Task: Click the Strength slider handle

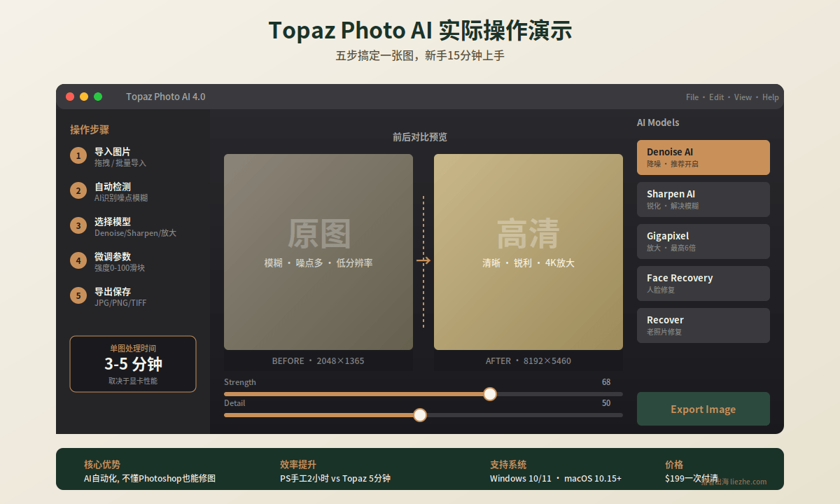Action: click(x=490, y=394)
